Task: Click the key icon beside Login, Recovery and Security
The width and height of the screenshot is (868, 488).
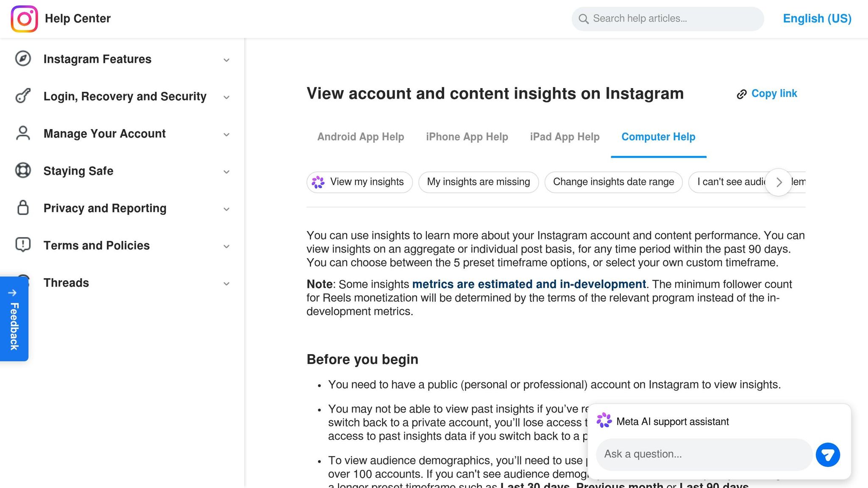Action: click(x=23, y=96)
